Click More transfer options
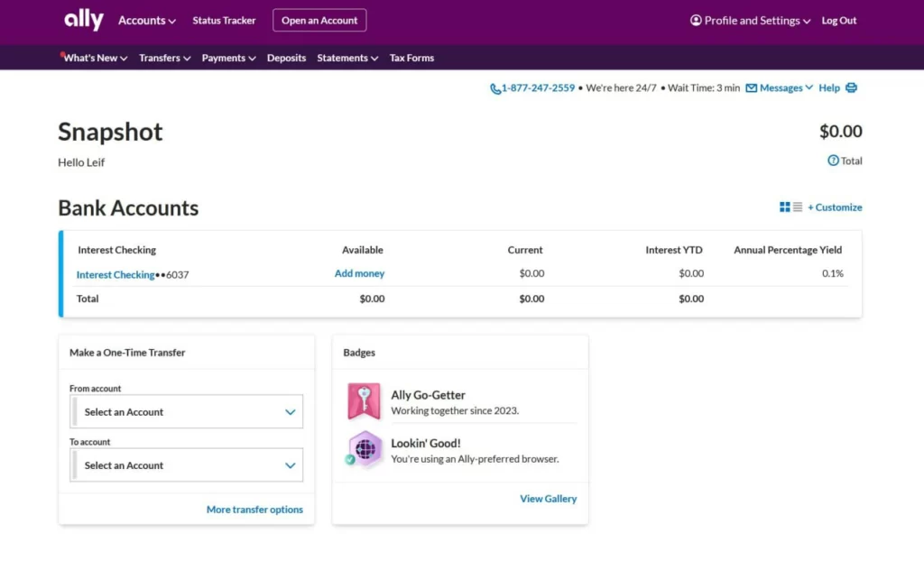This screenshot has width=924, height=588. click(x=254, y=509)
